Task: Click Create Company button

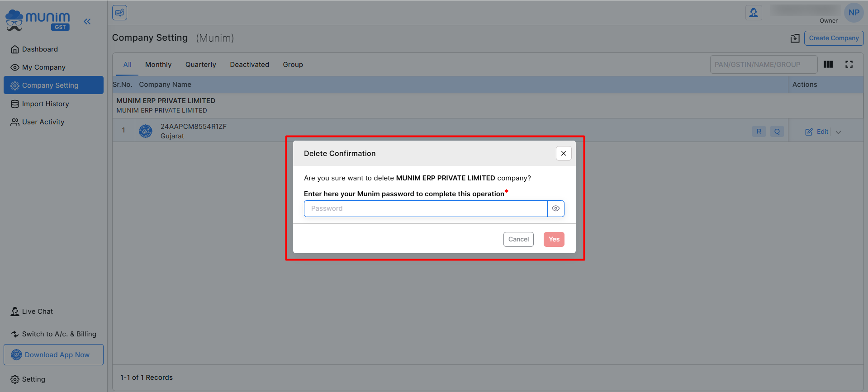Action: [x=834, y=38]
